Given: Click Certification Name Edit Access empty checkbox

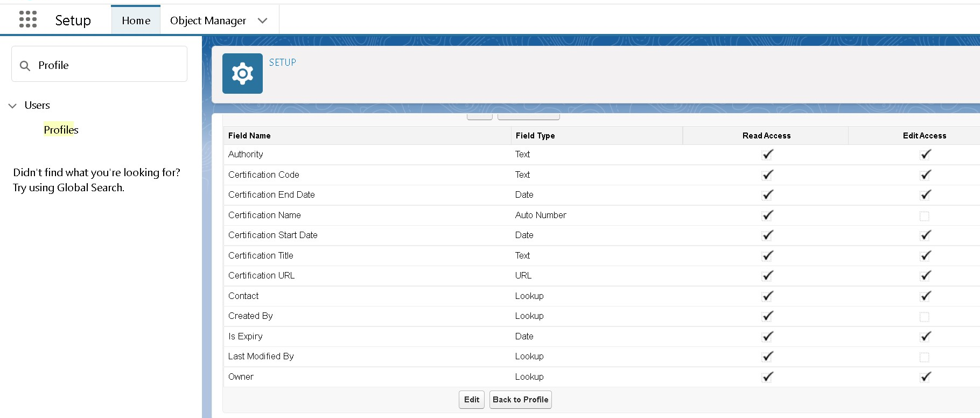Looking at the screenshot, I should tap(925, 216).
